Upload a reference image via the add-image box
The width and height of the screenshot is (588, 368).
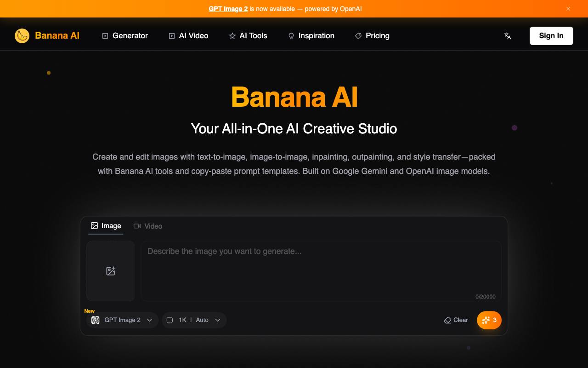(x=110, y=271)
